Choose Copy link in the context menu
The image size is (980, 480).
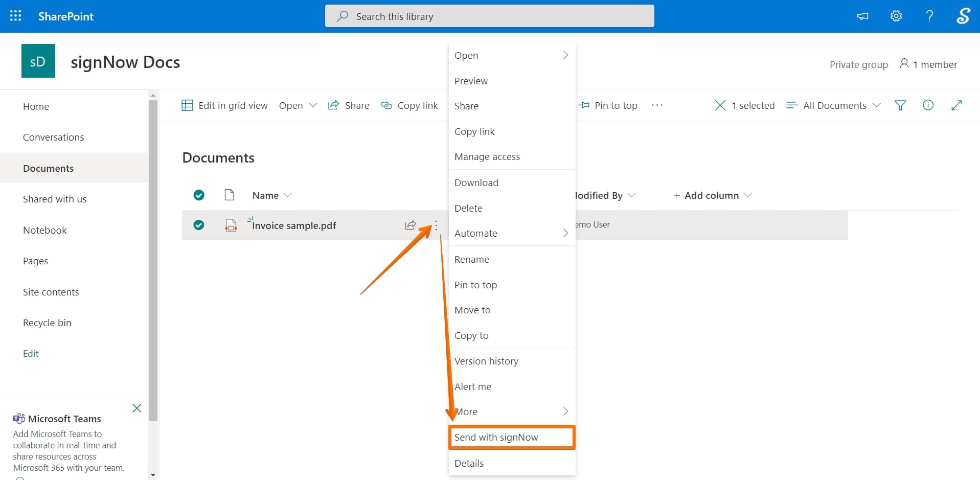click(512, 131)
